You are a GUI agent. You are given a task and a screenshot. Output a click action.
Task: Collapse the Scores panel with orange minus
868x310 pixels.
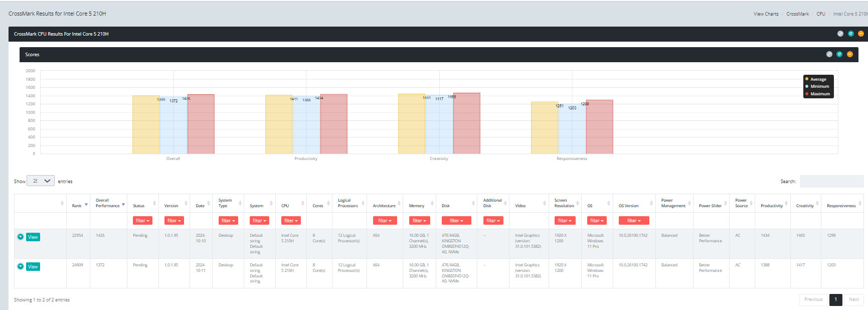pos(850,54)
